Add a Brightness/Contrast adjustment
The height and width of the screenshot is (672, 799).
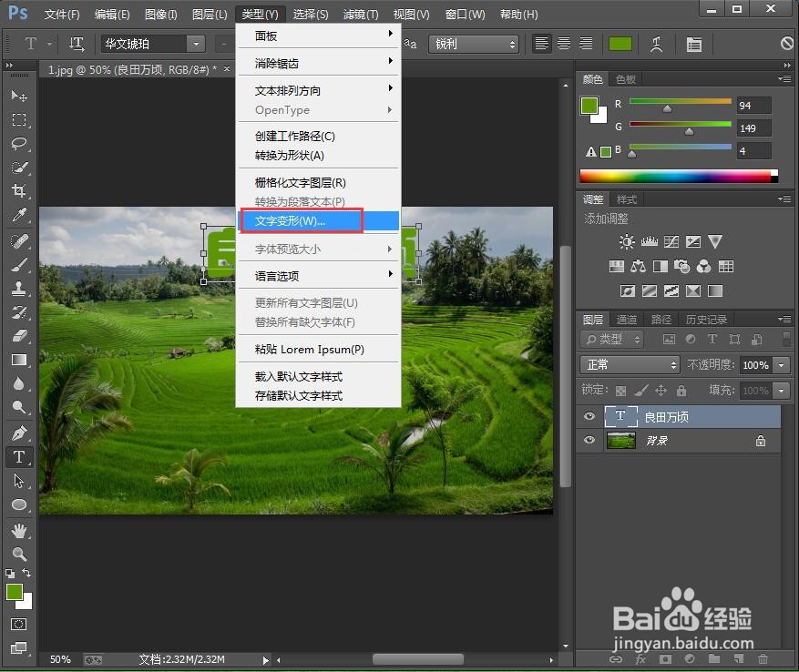(x=627, y=241)
